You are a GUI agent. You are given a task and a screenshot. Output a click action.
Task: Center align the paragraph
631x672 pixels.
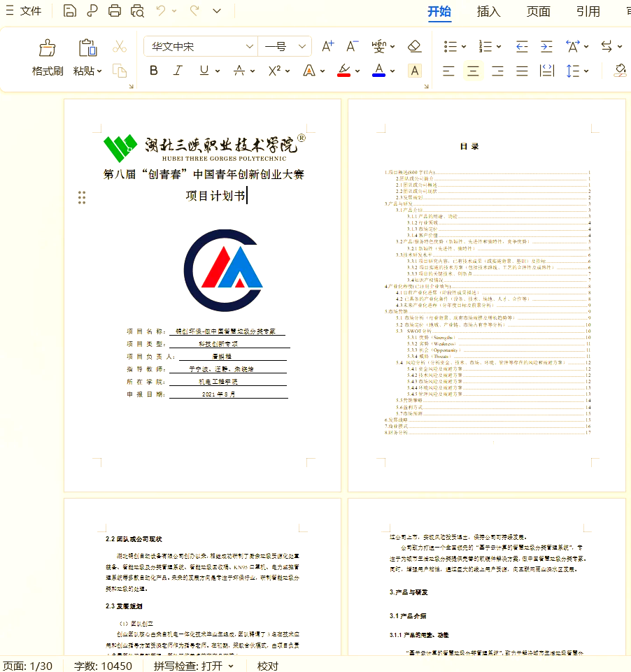(x=473, y=71)
